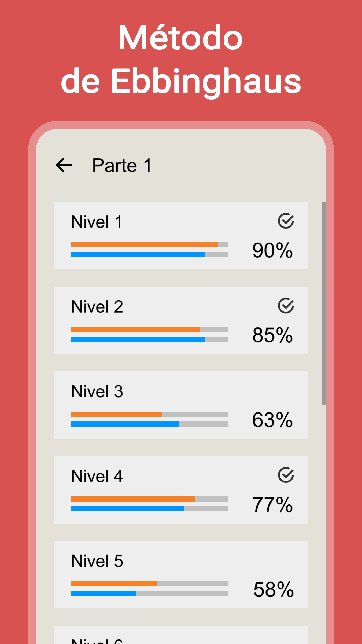Click the 90% score label
Viewport: 362px width, 644px height.
pyautogui.click(x=272, y=250)
